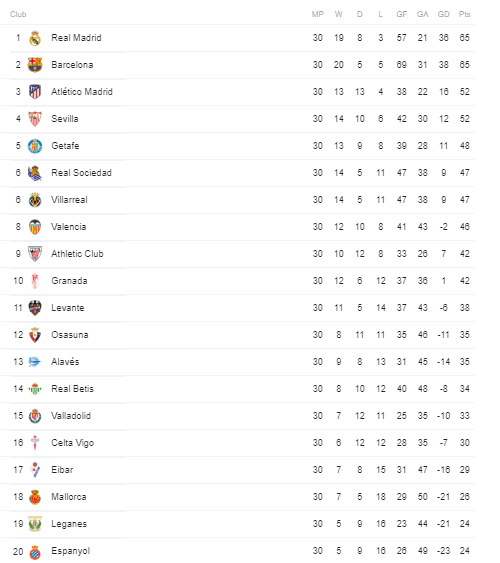Click the Celta Vigo team name
500x563 pixels.
click(73, 443)
